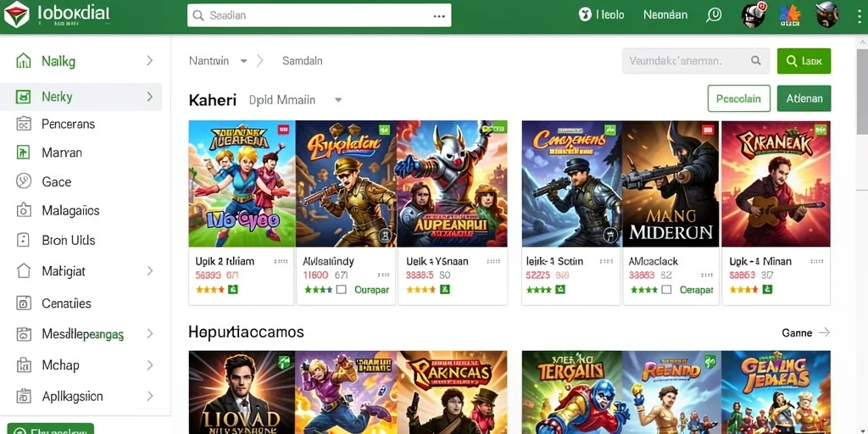Open the Malagaiios camera icon
Viewport: 868px width, 434px height.
[x=23, y=210]
